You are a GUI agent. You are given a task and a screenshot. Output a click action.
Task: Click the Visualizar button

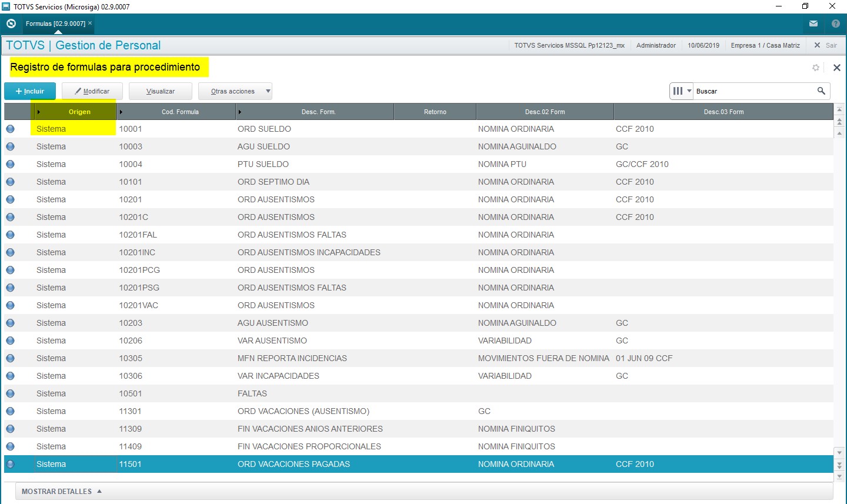pyautogui.click(x=161, y=91)
